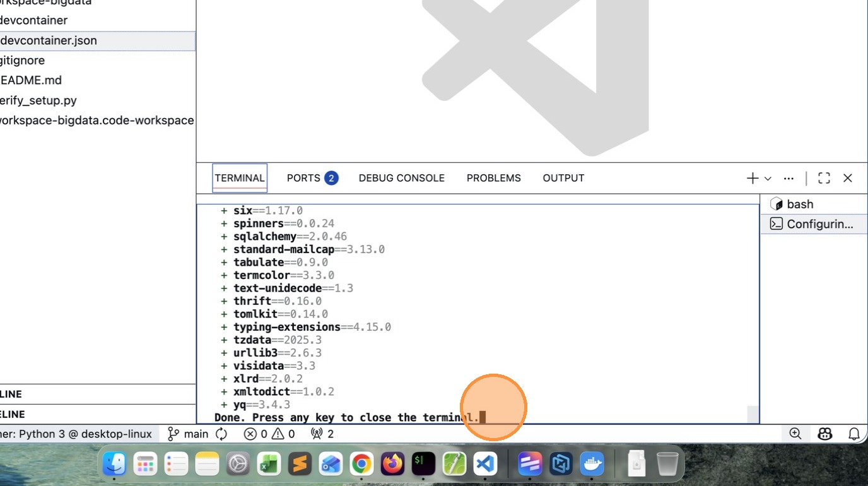Open the DEBUG CONSOLE tab
Viewport: 868px width, 486px height.
click(x=402, y=178)
